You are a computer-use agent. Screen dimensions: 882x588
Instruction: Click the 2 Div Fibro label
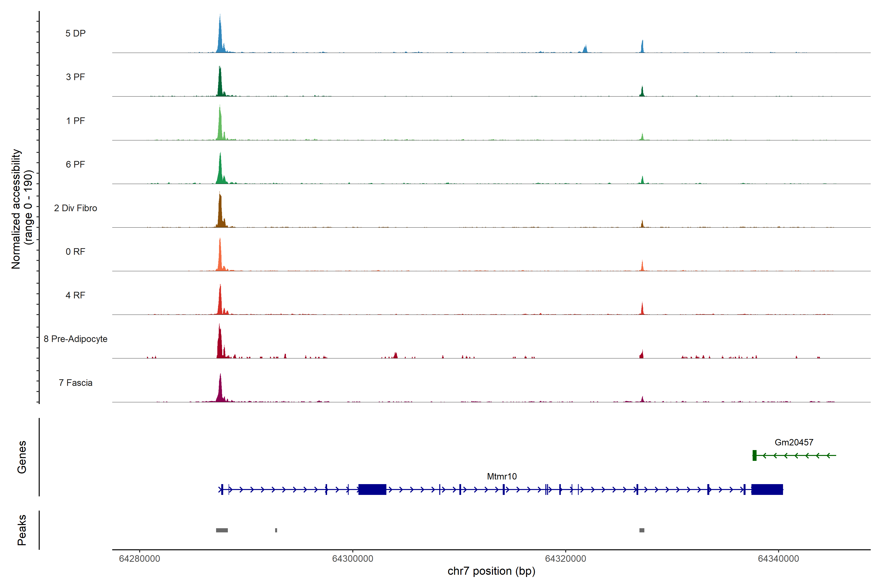(x=75, y=208)
